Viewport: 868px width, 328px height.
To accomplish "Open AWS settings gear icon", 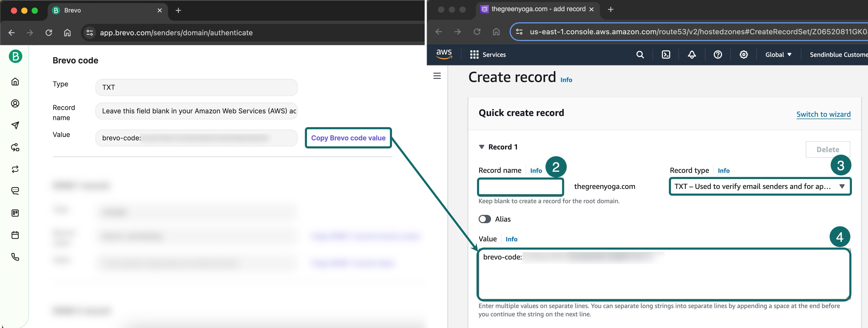I will click(744, 54).
